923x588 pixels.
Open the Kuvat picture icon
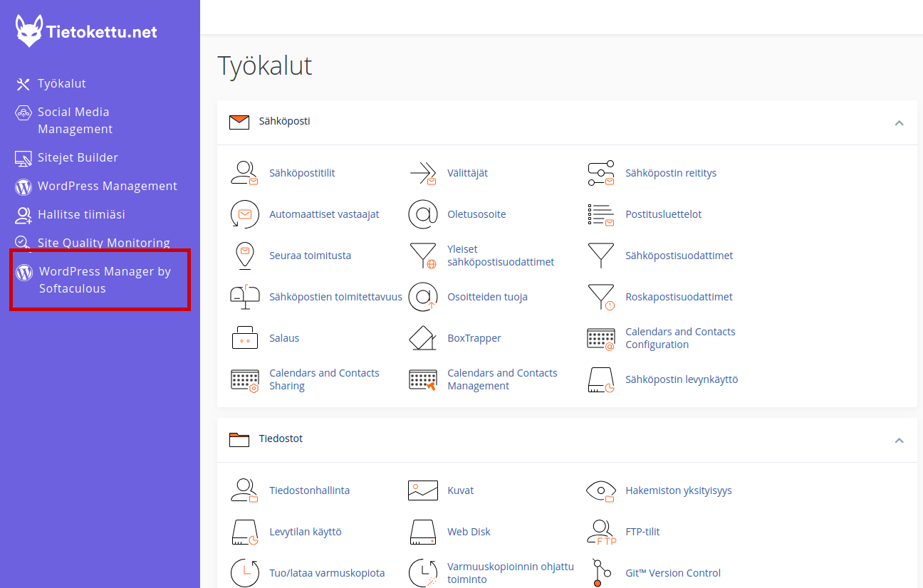click(422, 490)
